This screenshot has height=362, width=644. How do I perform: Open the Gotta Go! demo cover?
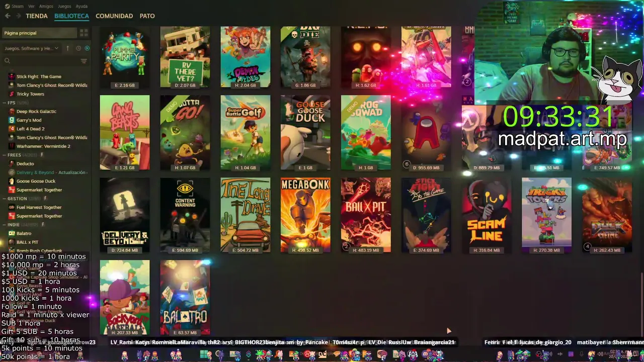click(x=185, y=133)
